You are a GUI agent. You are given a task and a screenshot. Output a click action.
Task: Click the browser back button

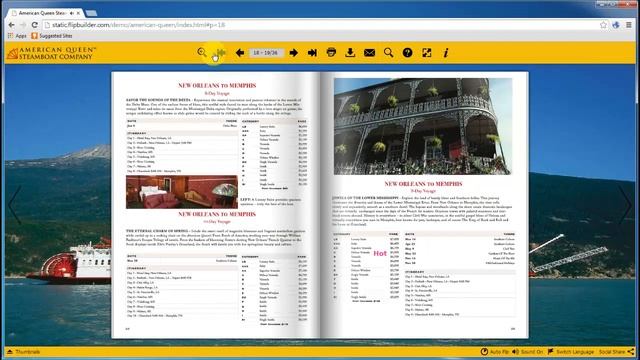11,25
